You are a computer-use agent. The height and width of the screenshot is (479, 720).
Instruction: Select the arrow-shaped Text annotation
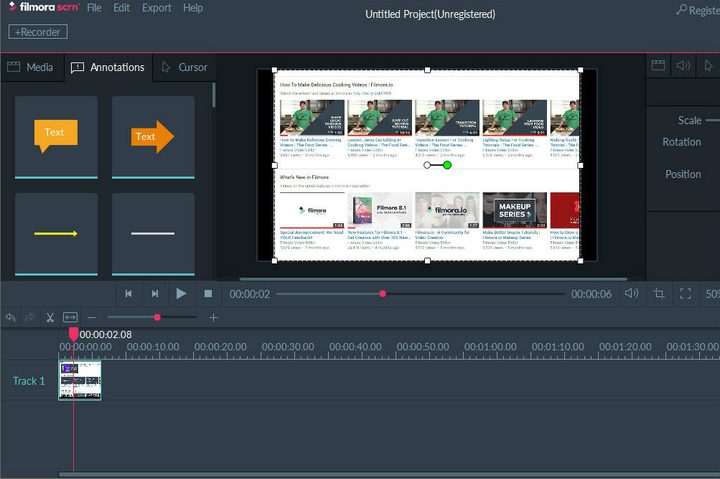(x=153, y=137)
